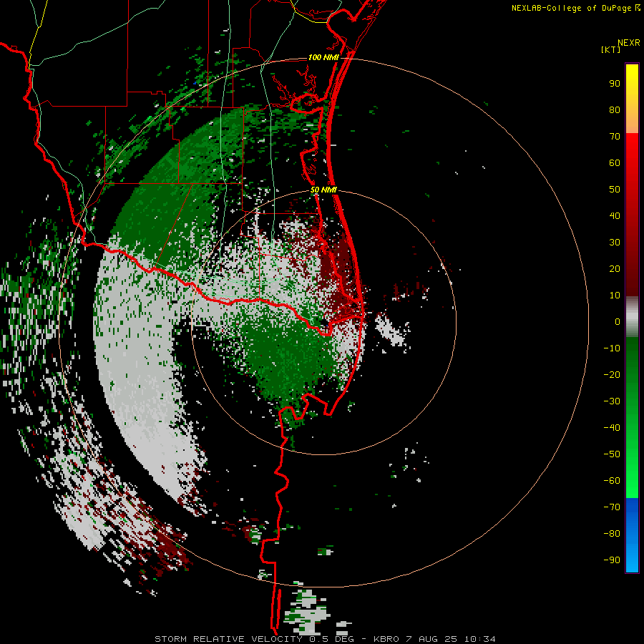Image resolution: width=644 pixels, height=644 pixels.
Task: Click the 40 knot scale value
Action: coord(615,216)
